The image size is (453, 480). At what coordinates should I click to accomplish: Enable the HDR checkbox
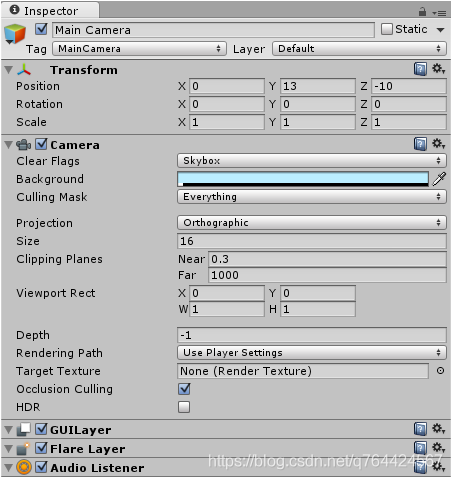coord(184,407)
